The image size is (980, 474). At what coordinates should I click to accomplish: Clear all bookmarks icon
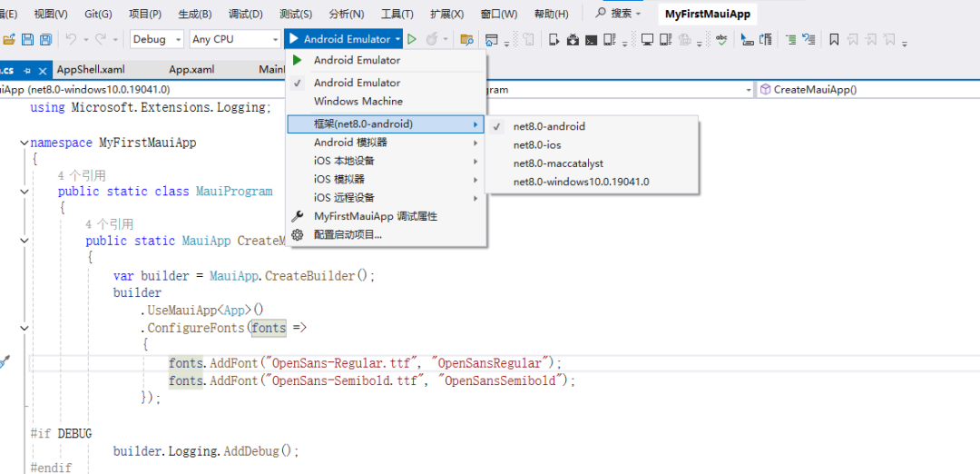click(x=888, y=39)
